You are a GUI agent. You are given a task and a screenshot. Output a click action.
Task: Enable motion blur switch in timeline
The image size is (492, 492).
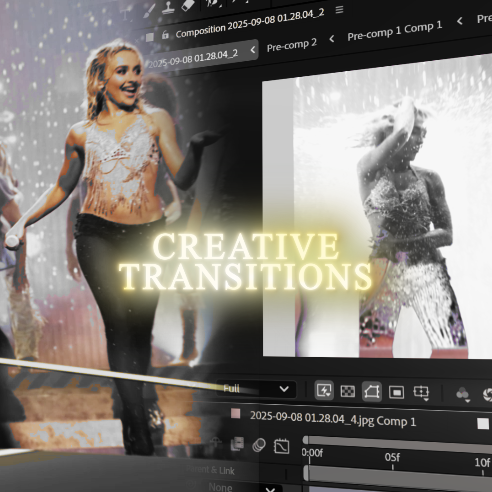coord(259,445)
